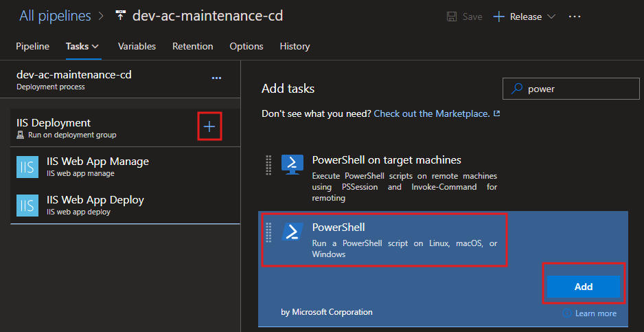Grab the drag handle of PowerShell on target machines
The image size is (644, 332).
coord(268,165)
